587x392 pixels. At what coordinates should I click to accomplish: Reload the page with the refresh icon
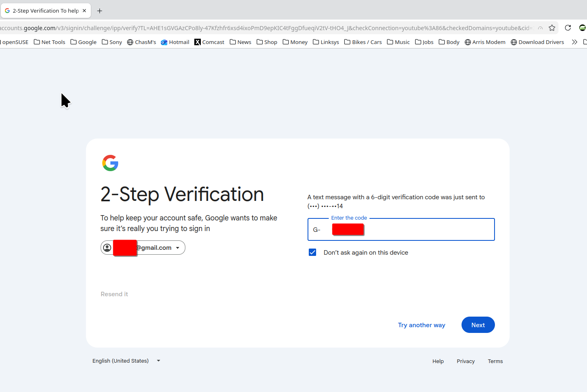coord(568,28)
